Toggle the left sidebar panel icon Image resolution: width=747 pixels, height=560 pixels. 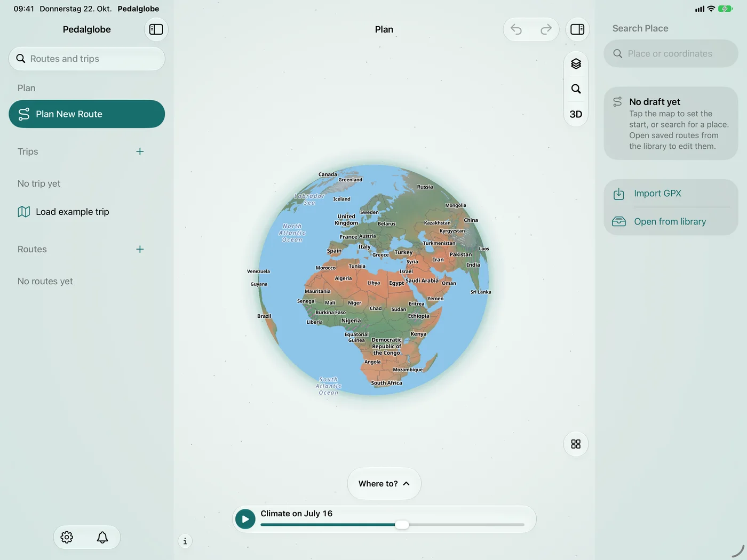156,29
